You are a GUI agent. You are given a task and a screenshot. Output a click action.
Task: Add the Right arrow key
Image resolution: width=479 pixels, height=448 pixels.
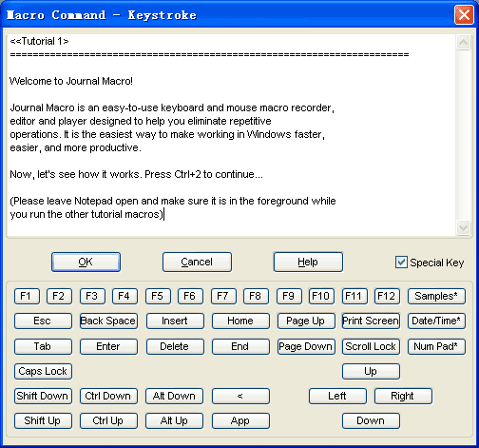(x=403, y=396)
